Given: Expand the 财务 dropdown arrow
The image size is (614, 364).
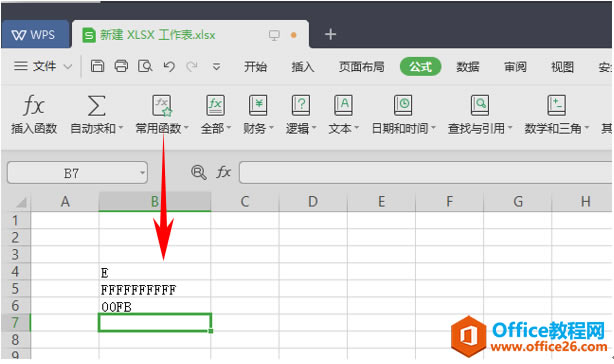Looking at the screenshot, I should [x=271, y=128].
